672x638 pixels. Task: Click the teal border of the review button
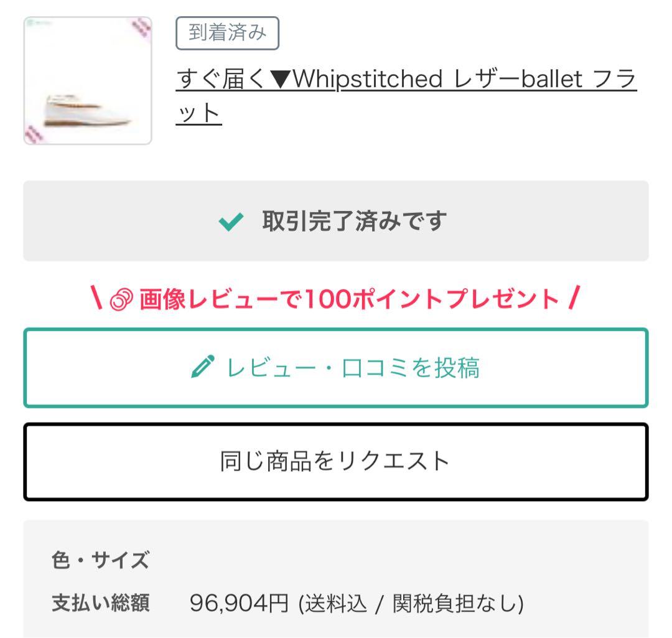[x=336, y=331]
